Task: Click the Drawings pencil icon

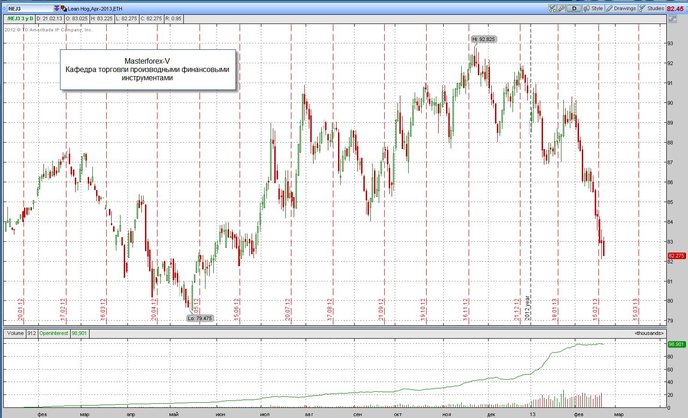Action: click(x=609, y=8)
